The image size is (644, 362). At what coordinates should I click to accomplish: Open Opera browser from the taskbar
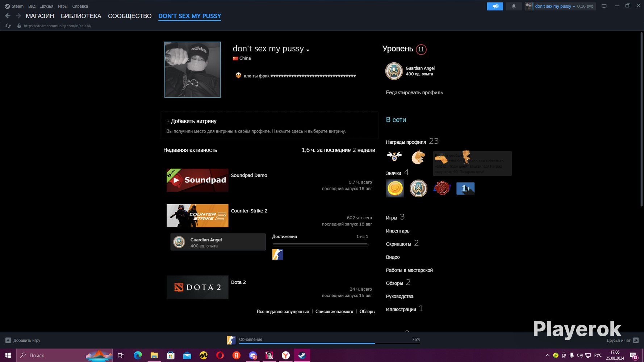[x=220, y=355]
